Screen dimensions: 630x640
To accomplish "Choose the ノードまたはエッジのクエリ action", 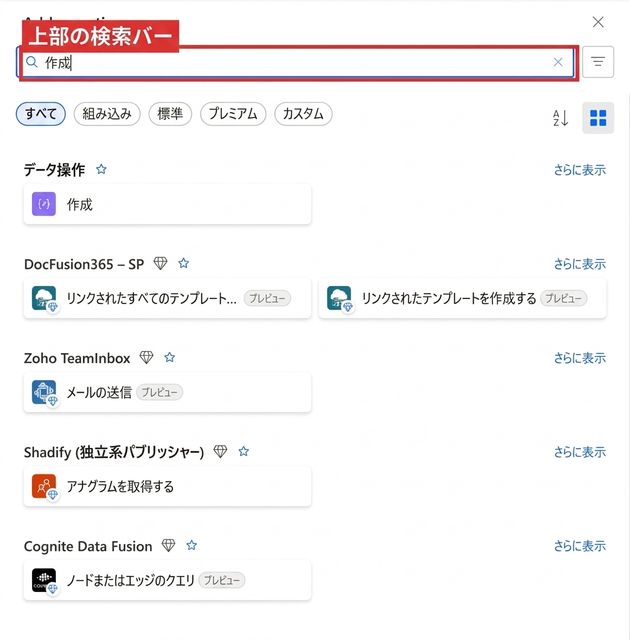I will (x=167, y=580).
